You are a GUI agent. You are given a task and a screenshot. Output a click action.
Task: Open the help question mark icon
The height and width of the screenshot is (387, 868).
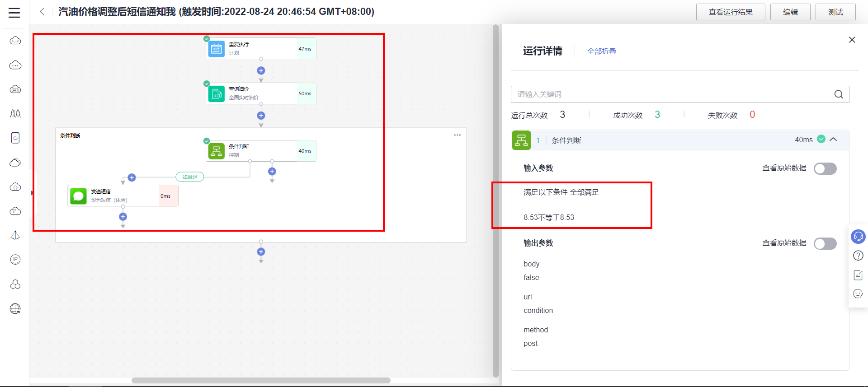pos(858,256)
